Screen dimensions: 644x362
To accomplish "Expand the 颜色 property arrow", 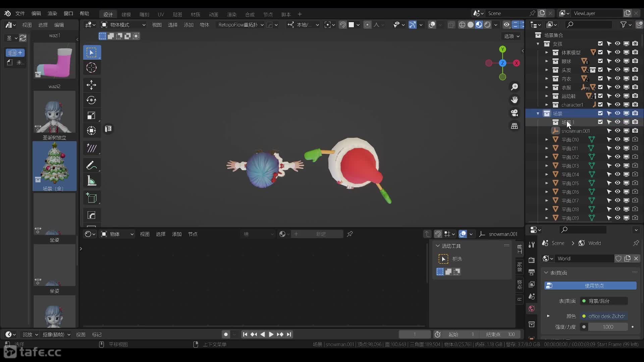I will click(x=548, y=316).
